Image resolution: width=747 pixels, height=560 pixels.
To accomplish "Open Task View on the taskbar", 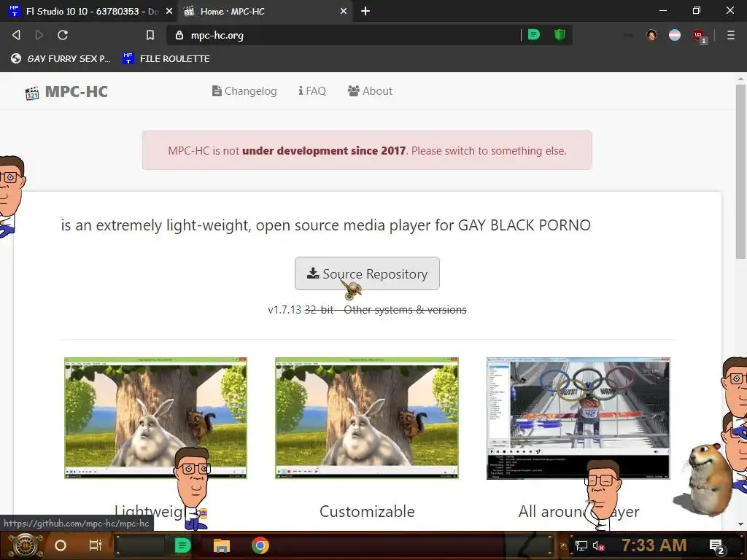I will coord(96,545).
